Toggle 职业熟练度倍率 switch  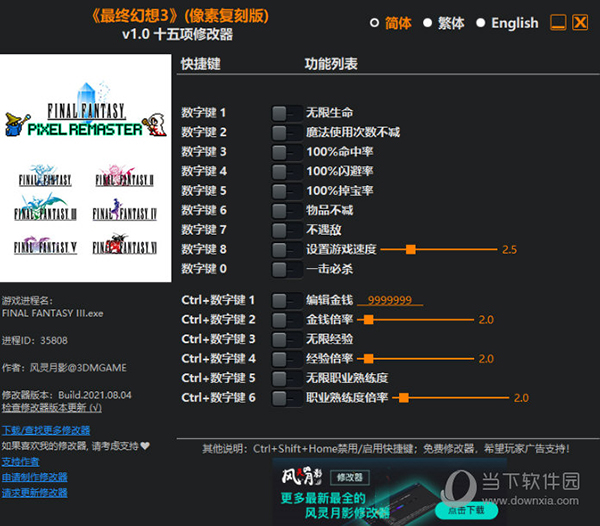click(287, 398)
